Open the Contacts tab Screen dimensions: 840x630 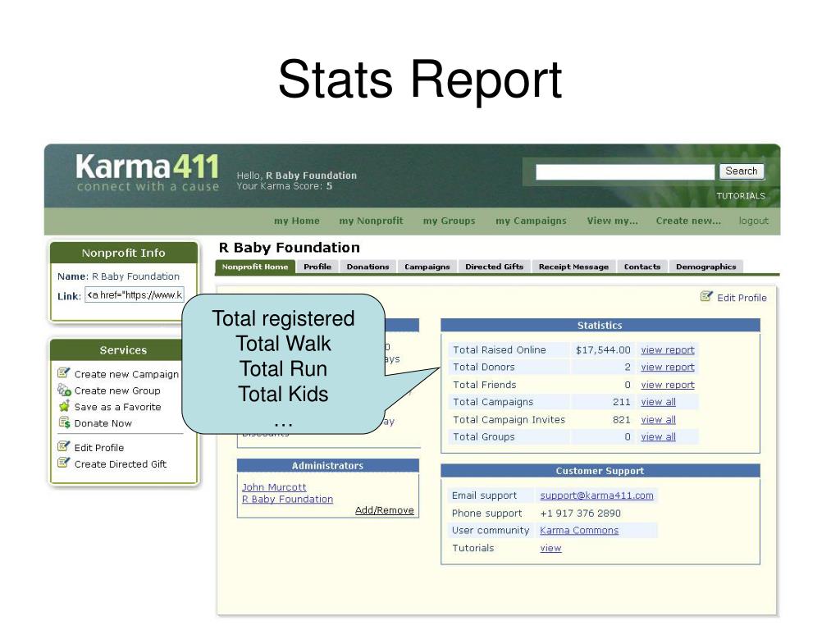click(x=642, y=267)
